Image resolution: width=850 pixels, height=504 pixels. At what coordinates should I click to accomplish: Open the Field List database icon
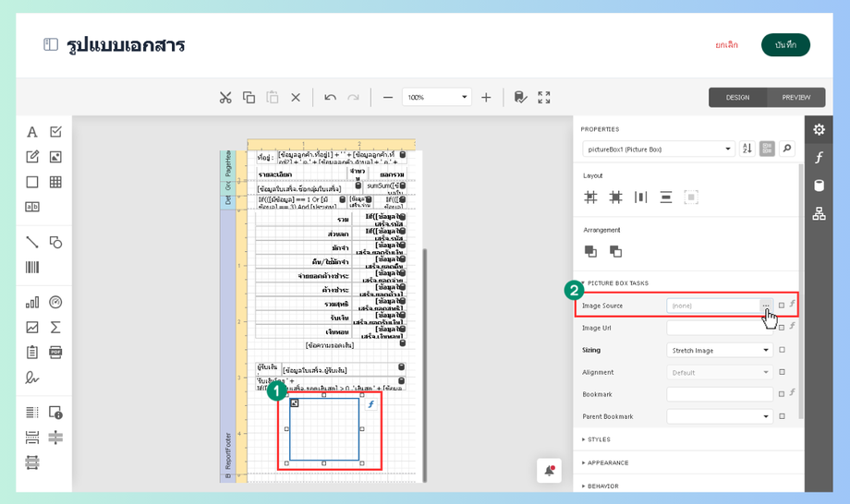coord(819,186)
